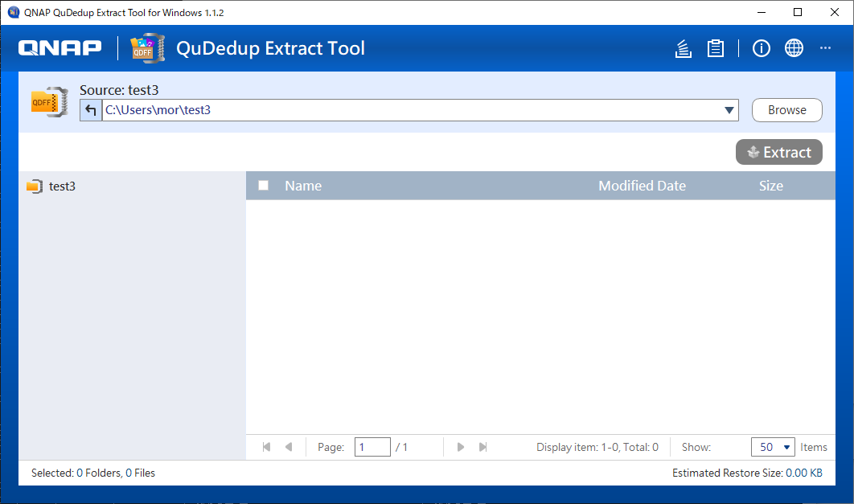This screenshot has width=854, height=504.
Task: Go to the last page
Action: point(482,447)
